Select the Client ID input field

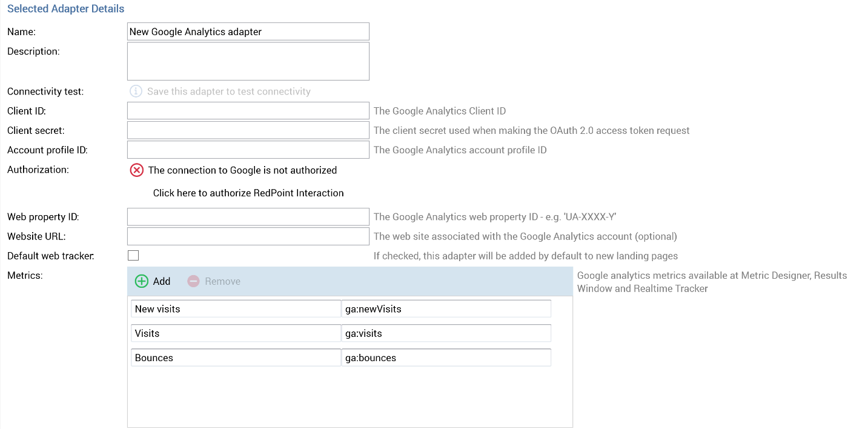(248, 111)
